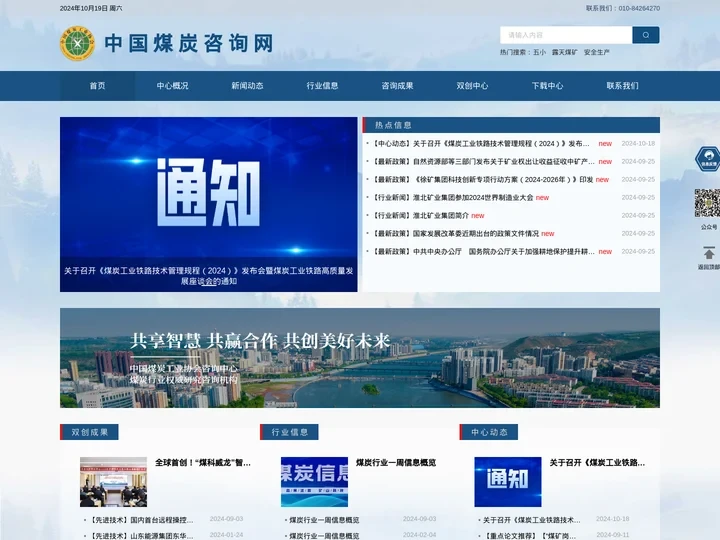Open the 双创中心 menu item
This screenshot has height=540, width=720.
[x=472, y=86]
